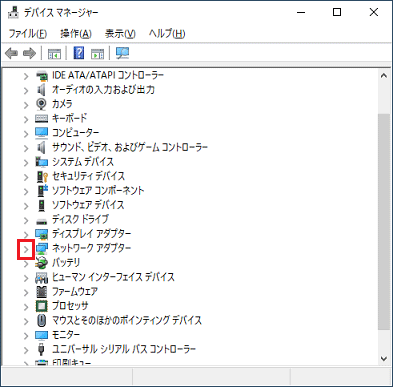Viewport: 393px width, 387px height.
Task: Expand the カメラ node
Action: point(26,105)
